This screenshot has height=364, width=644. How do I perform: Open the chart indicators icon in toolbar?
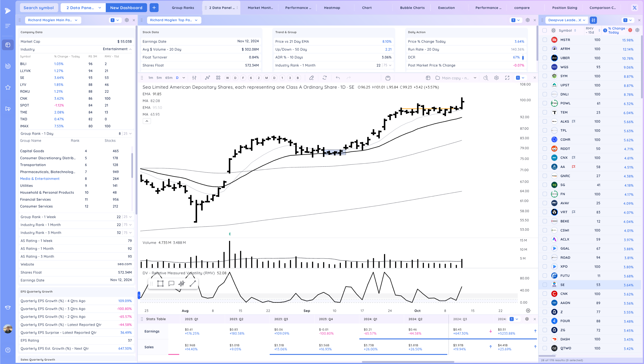coord(207,78)
